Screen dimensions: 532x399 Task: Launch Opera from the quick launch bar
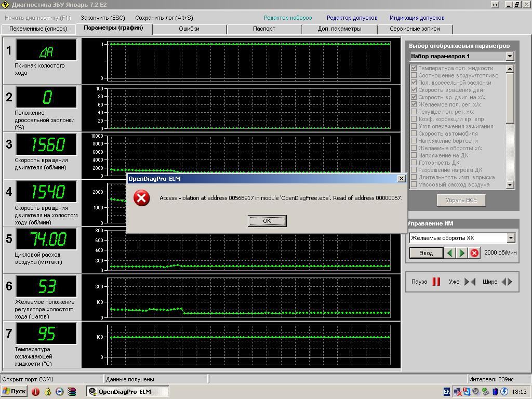tap(35, 392)
